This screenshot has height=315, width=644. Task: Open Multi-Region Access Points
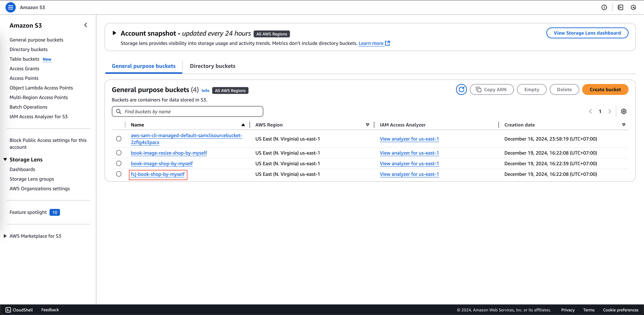39,98
